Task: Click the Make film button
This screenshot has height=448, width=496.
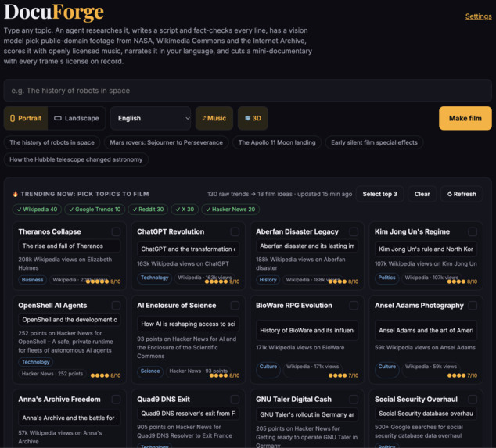Action: click(465, 118)
